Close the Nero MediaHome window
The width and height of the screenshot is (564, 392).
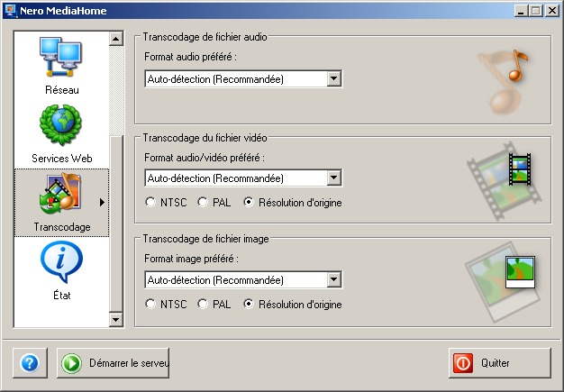tap(551, 11)
